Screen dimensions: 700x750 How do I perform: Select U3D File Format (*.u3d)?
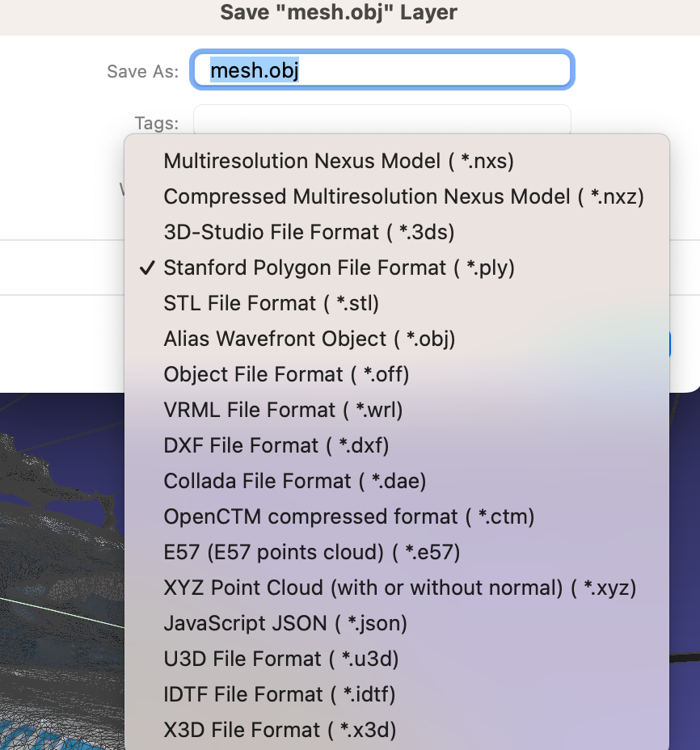coord(281,659)
